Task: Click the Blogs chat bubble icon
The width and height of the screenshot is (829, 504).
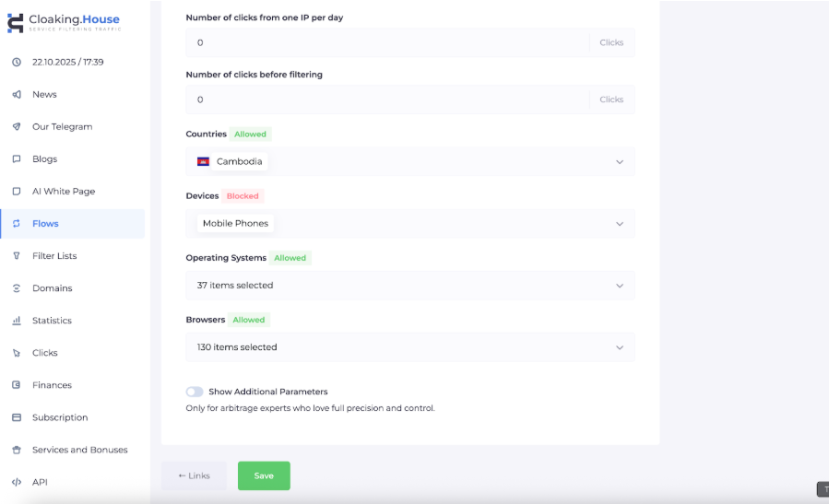Action: (x=17, y=159)
